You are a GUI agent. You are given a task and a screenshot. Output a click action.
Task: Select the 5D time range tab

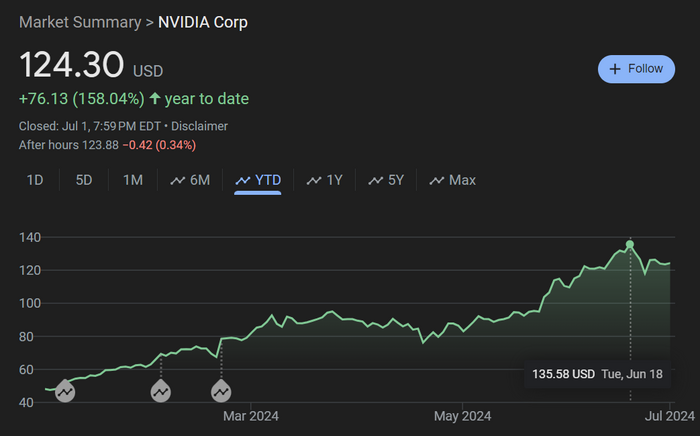pyautogui.click(x=84, y=180)
